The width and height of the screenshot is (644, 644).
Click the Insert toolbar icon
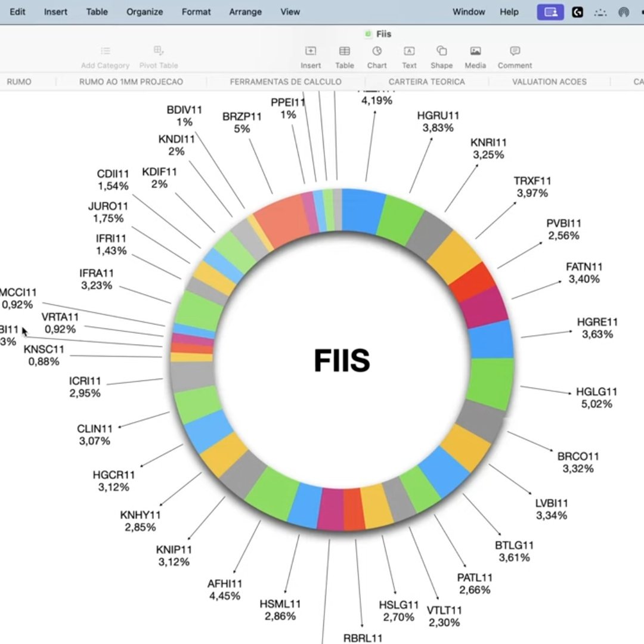[311, 51]
